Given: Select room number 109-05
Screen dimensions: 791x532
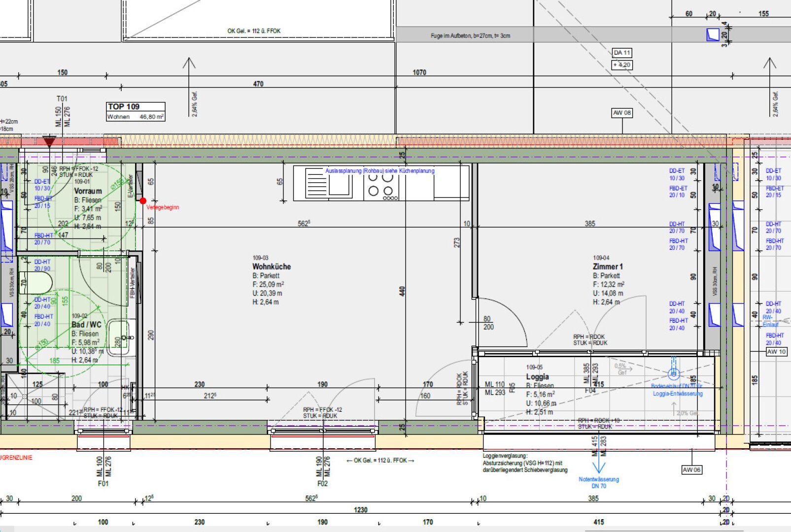Looking at the screenshot, I should [534, 367].
